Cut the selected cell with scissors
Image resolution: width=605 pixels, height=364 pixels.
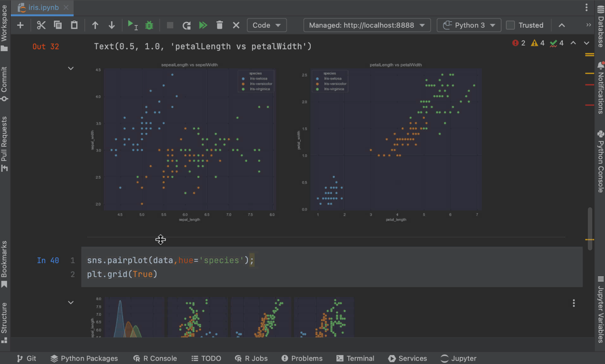coord(41,25)
